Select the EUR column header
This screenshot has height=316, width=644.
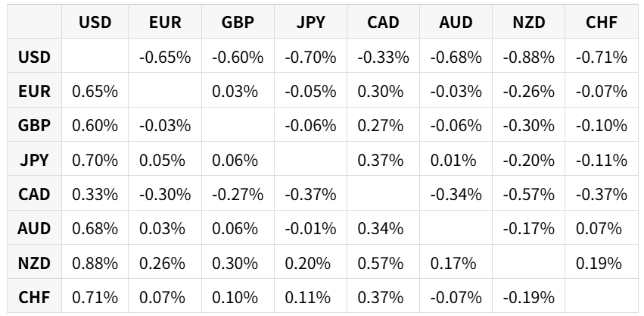(x=165, y=21)
